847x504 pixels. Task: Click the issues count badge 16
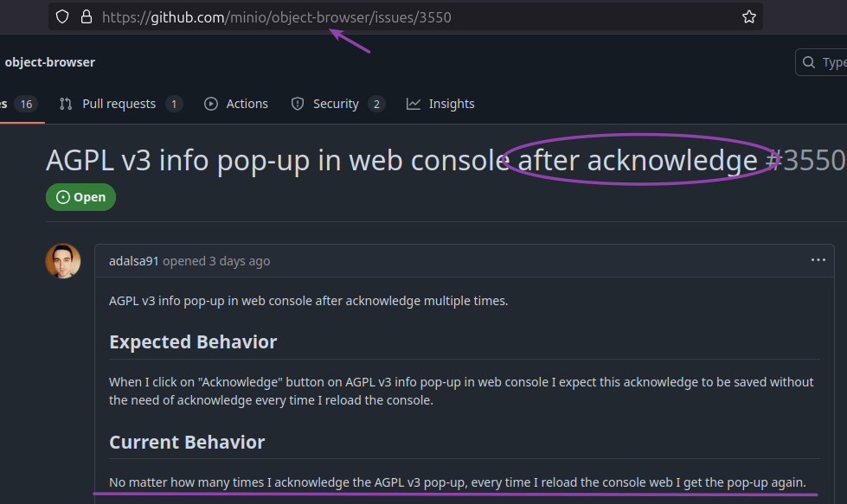[x=26, y=104]
